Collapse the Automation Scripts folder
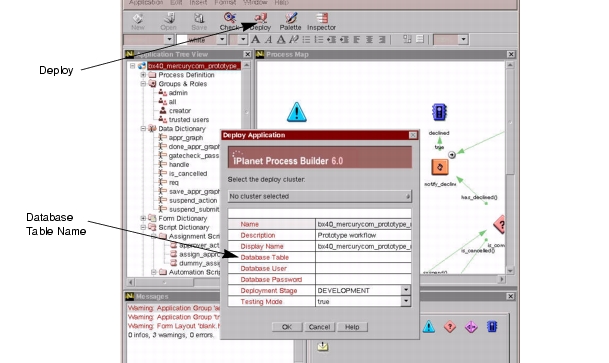 click(x=154, y=272)
